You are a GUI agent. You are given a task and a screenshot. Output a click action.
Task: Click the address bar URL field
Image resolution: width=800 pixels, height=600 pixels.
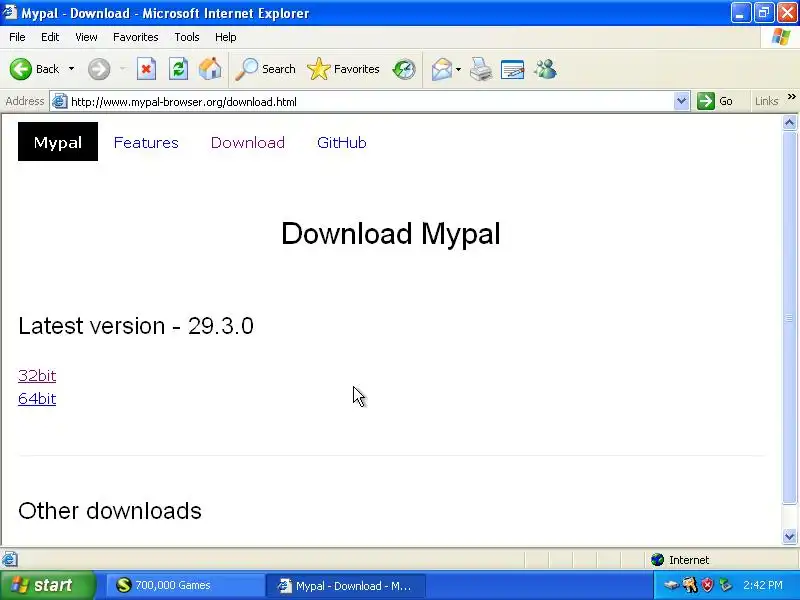pyautogui.click(x=370, y=102)
